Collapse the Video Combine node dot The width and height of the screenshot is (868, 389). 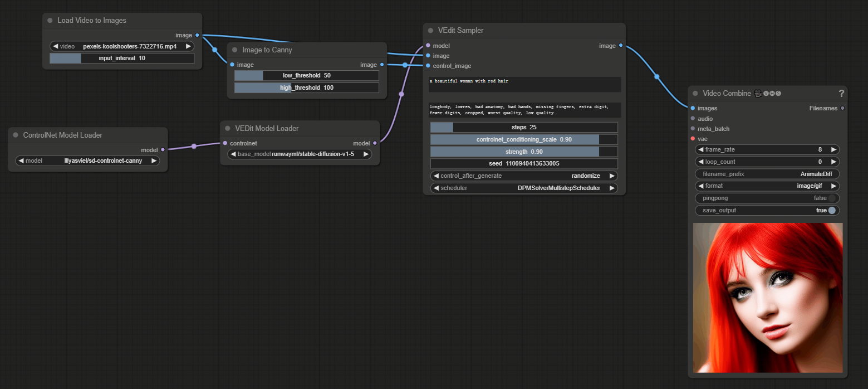click(x=695, y=94)
